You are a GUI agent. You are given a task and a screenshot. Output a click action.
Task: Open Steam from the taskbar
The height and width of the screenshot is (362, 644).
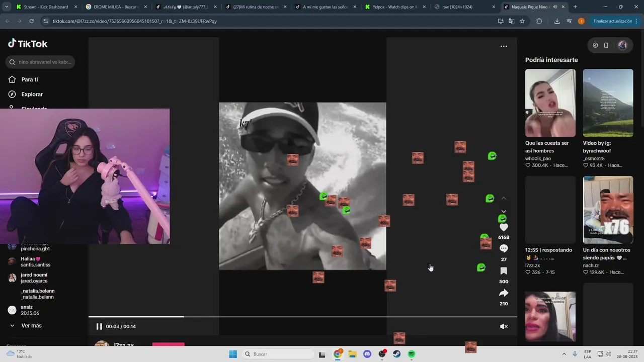point(396,354)
